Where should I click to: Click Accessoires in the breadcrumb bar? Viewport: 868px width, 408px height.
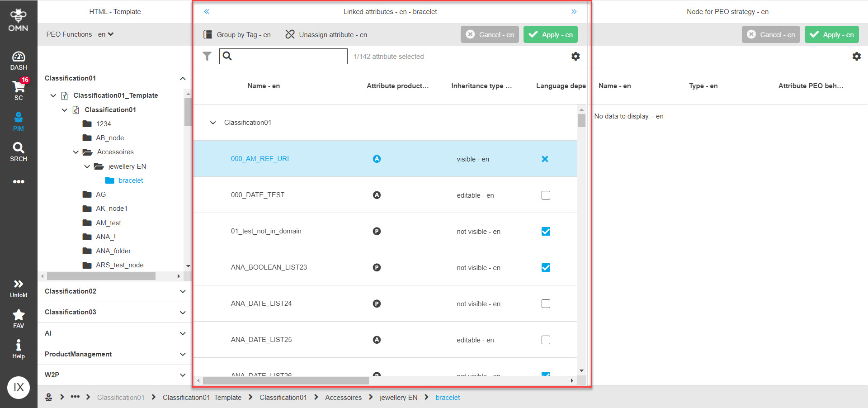[343, 397]
